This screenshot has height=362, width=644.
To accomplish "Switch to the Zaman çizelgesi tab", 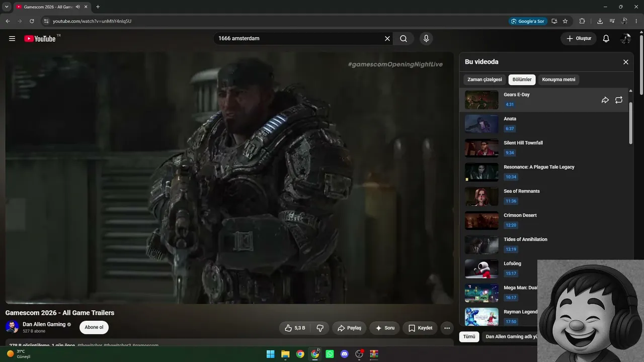I will click(x=485, y=79).
